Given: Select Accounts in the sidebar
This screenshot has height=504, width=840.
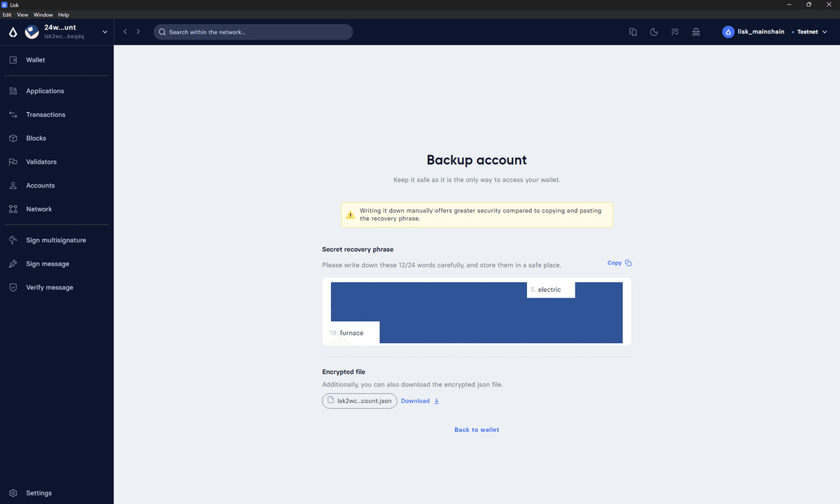Looking at the screenshot, I should [41, 185].
